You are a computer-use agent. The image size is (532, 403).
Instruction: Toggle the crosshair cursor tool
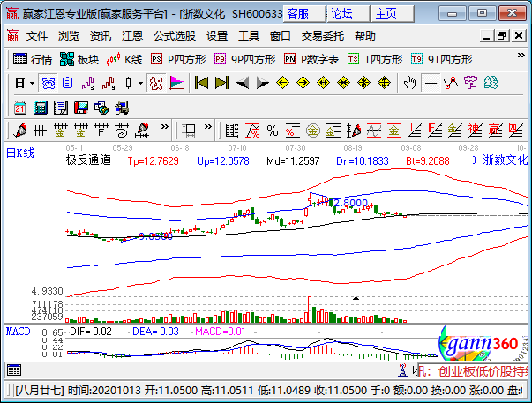tap(431, 83)
